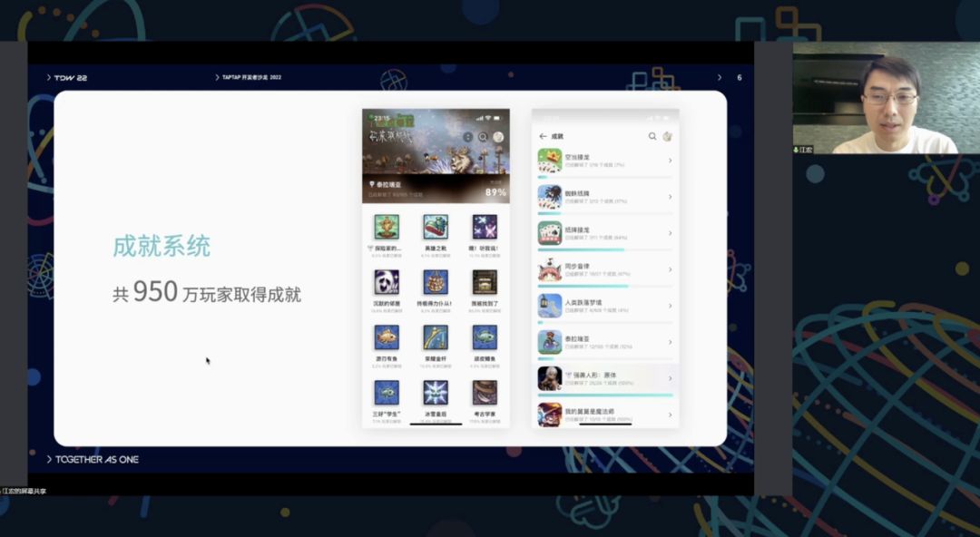Tap the search icon in the 成就 list header
Image resolution: width=980 pixels, height=537 pixels.
(x=652, y=136)
